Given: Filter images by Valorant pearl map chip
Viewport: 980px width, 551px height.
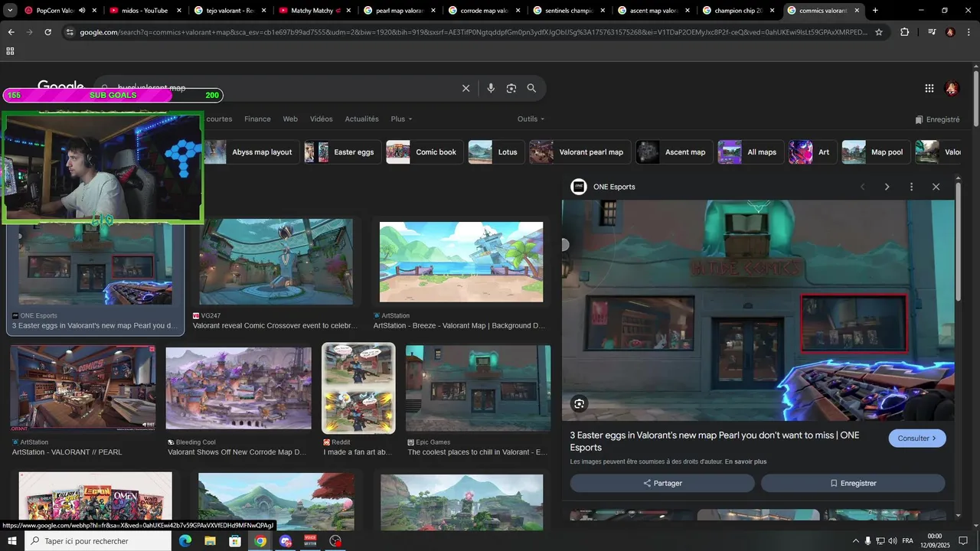Looking at the screenshot, I should [580, 152].
